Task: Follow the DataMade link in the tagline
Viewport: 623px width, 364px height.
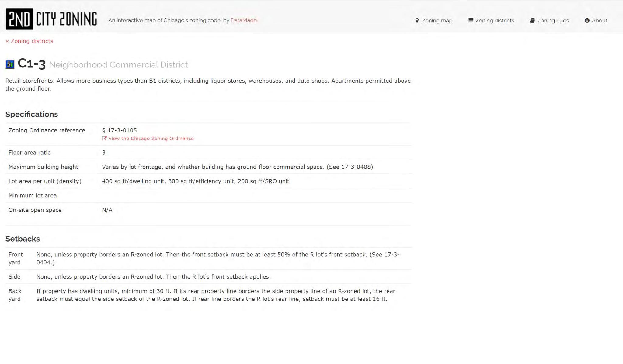Action: point(243,20)
